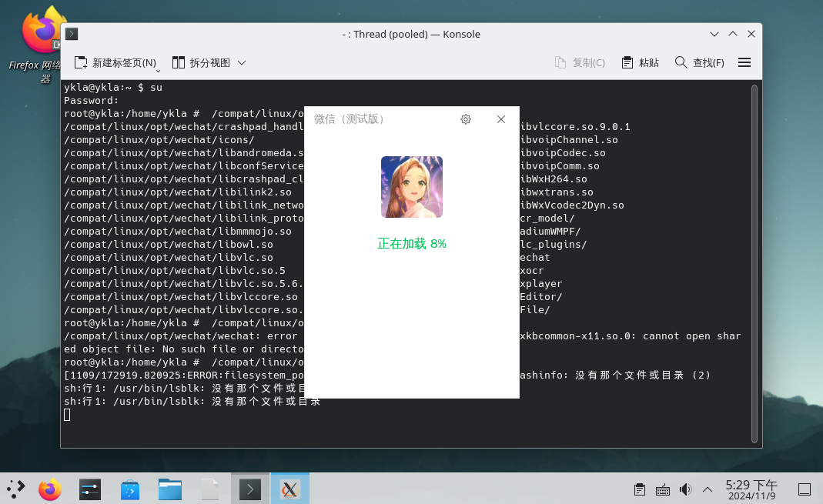Open the volume control tray icon
823x504 pixels.
(685, 490)
